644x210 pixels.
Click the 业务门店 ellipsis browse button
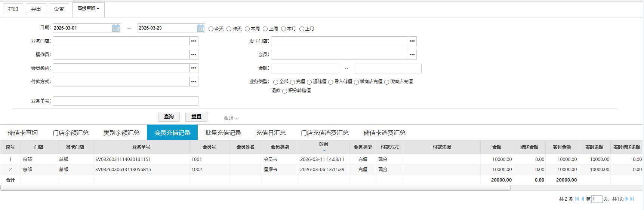pyautogui.click(x=194, y=41)
